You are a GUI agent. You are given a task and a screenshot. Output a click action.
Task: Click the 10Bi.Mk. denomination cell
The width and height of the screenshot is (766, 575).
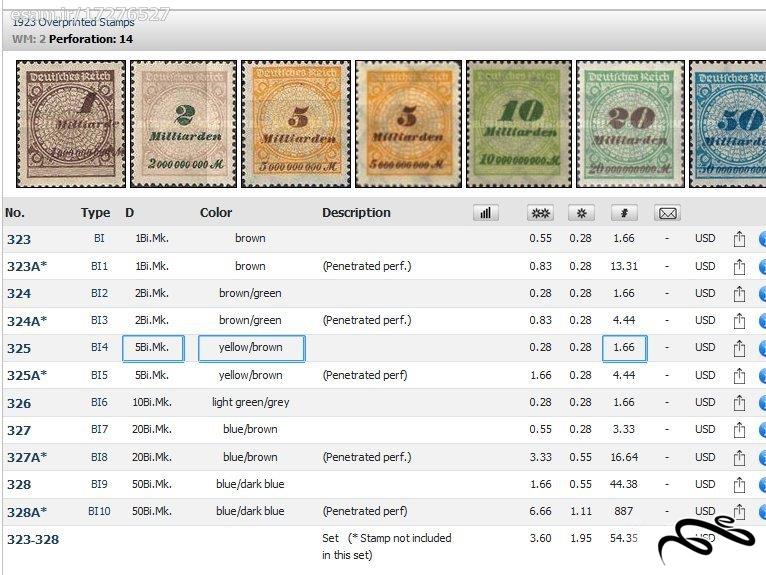coord(152,402)
